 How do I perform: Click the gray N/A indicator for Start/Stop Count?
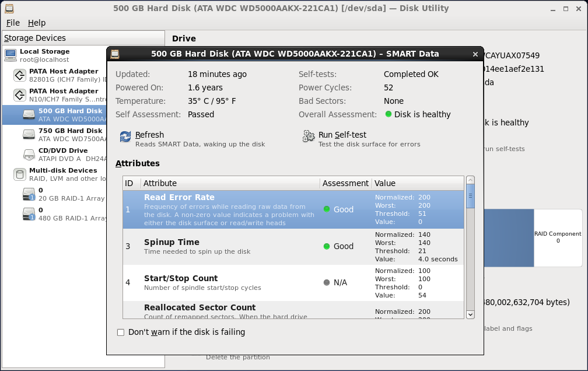tap(327, 282)
